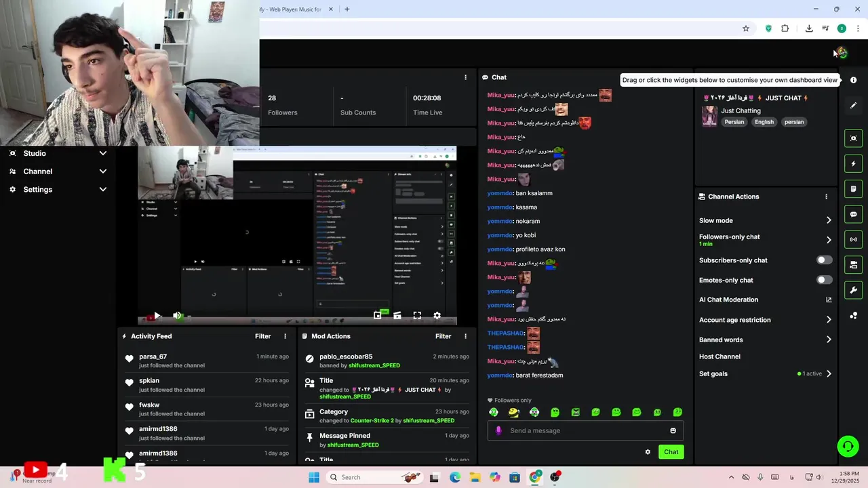This screenshot has height=488, width=868.
Task: Open the Mod Actions three-dot menu
Action: (465, 336)
